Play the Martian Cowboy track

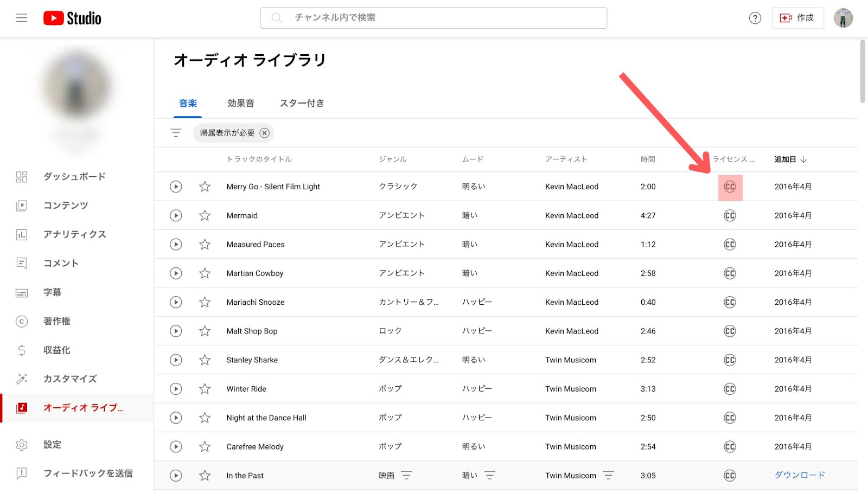tap(176, 273)
